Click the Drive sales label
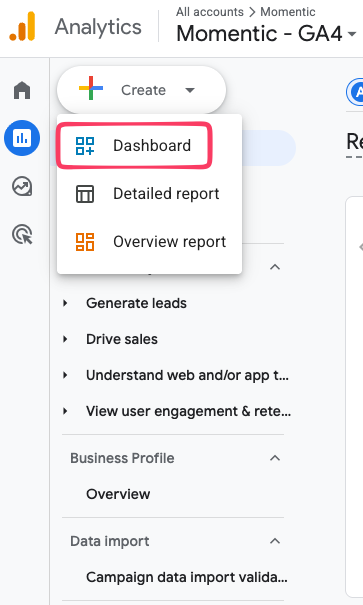The height and width of the screenshot is (605, 363). (x=122, y=339)
